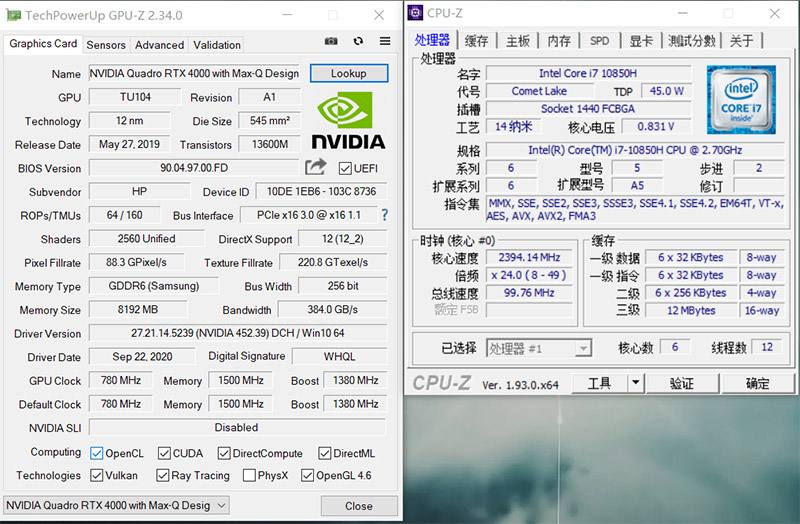Click the Intel Core i7 badge
Image resolution: width=800 pixels, height=524 pixels.
pos(741,99)
